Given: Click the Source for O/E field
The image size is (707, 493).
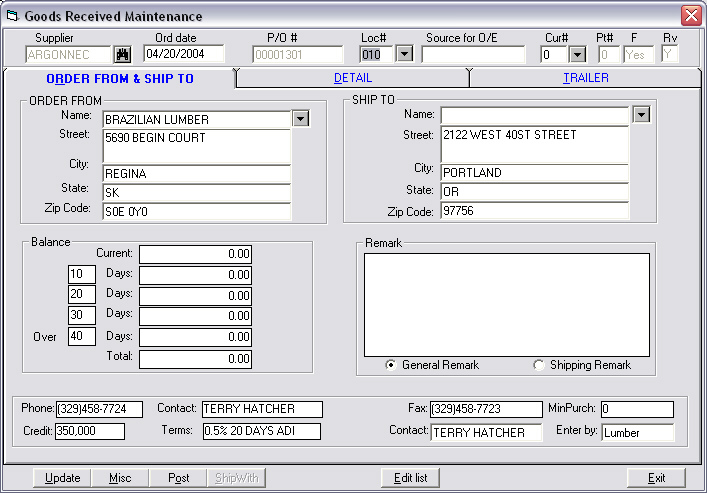Looking at the screenshot, I should pyautogui.click(x=473, y=55).
